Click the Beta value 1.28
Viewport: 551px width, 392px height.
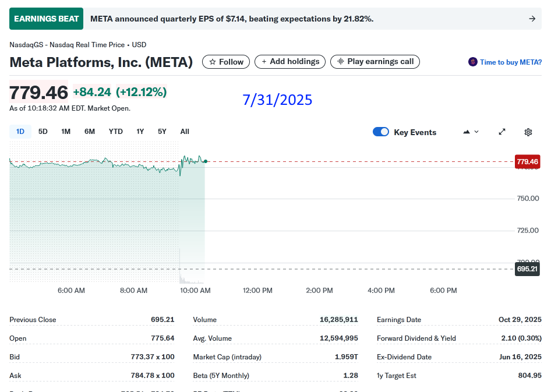351,376
